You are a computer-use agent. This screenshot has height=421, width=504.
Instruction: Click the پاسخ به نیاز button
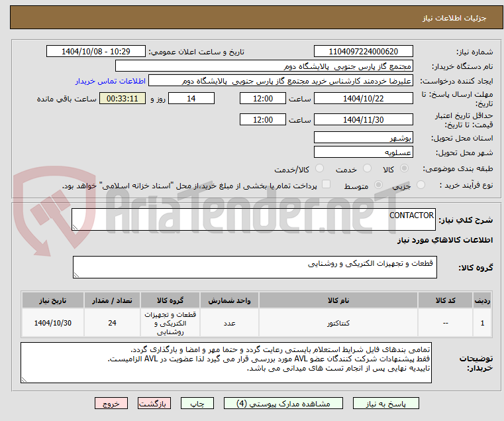point(385,403)
